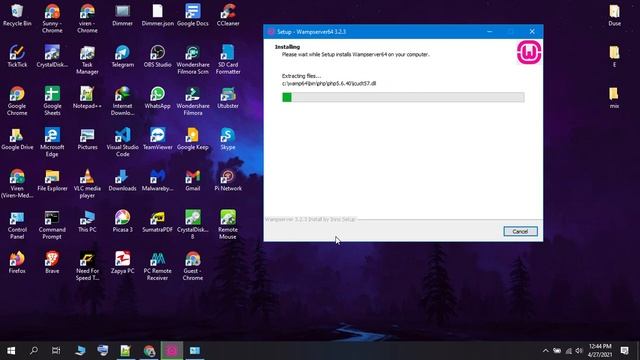Click the Wampserver logo in the setup window
This screenshot has width=640, height=360.
(x=529, y=52)
